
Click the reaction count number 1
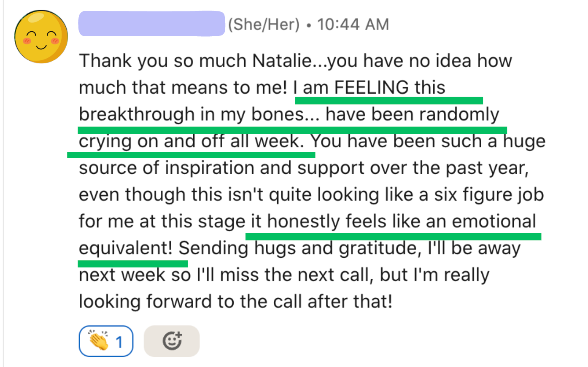click(119, 342)
